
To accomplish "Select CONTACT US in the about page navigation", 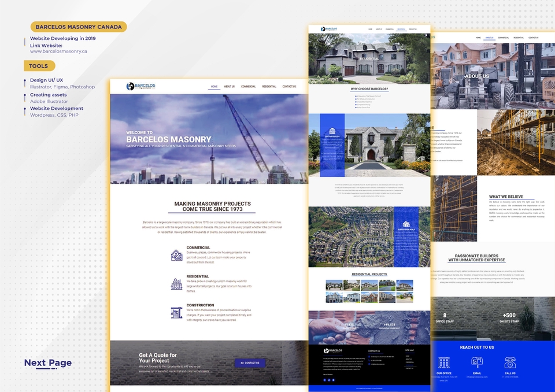I will tap(534, 38).
